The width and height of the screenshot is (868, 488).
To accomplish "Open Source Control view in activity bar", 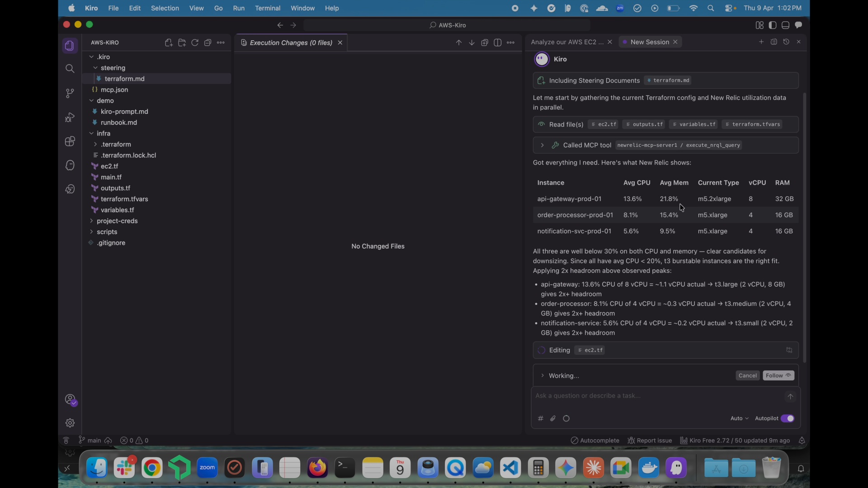I will (x=70, y=93).
